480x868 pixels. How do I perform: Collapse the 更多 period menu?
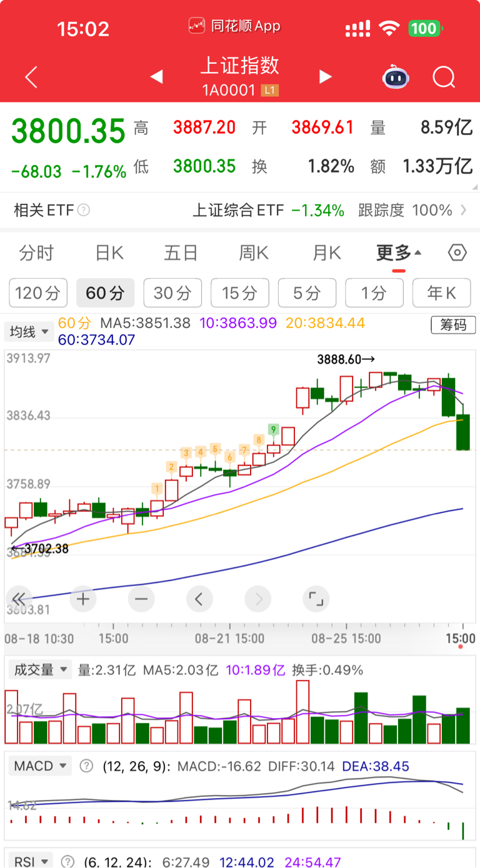399,253
